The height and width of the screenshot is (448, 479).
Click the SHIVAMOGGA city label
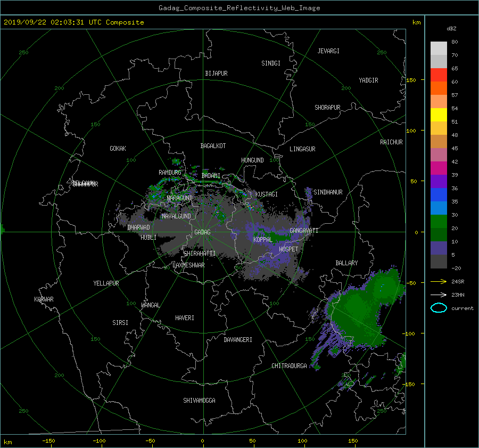(x=199, y=400)
